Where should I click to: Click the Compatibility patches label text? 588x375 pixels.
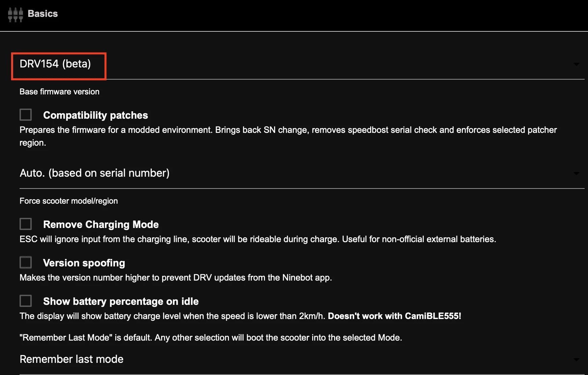(95, 115)
